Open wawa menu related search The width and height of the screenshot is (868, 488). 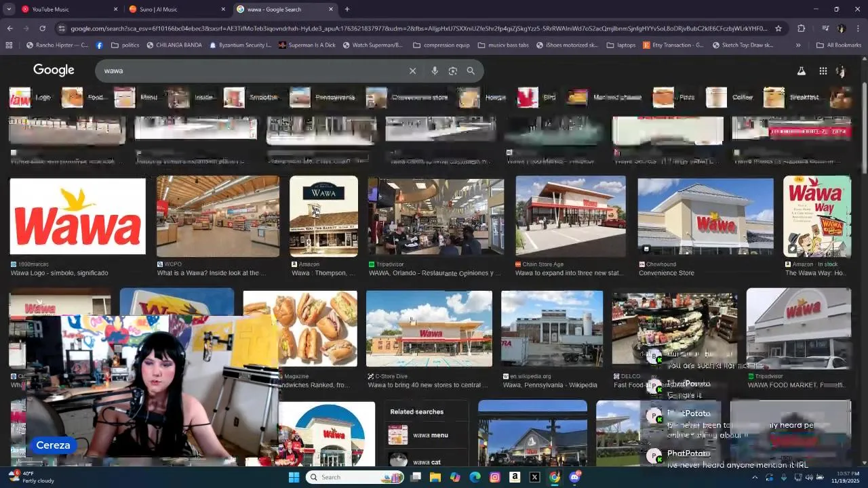(x=427, y=435)
